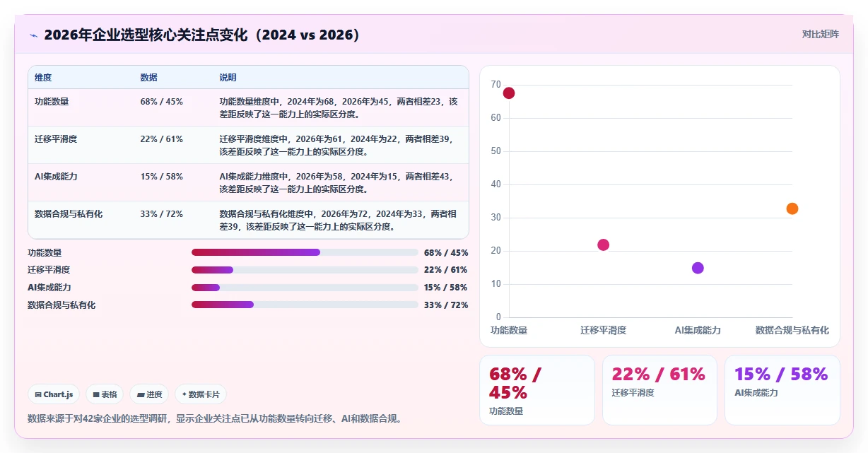Click the 22% / 61% table cell

tap(162, 139)
